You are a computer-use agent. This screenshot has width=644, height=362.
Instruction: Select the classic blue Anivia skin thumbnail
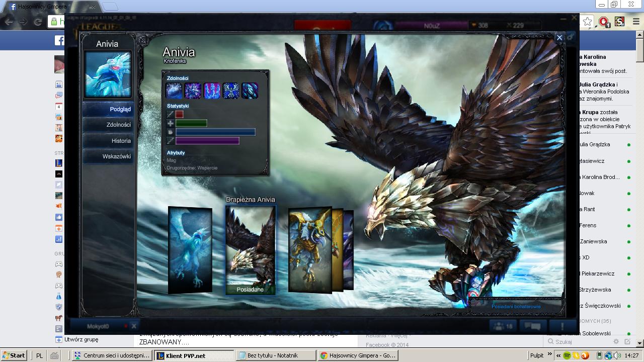(190, 250)
